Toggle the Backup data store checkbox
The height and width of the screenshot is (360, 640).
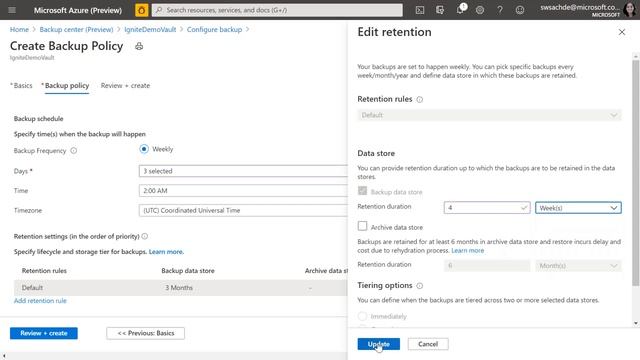pyautogui.click(x=362, y=191)
